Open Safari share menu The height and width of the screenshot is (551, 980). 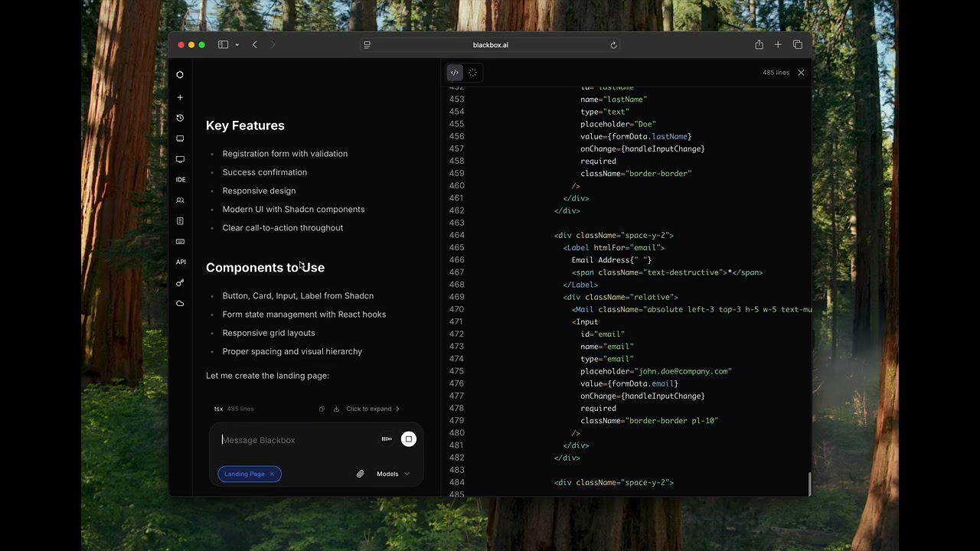[759, 45]
